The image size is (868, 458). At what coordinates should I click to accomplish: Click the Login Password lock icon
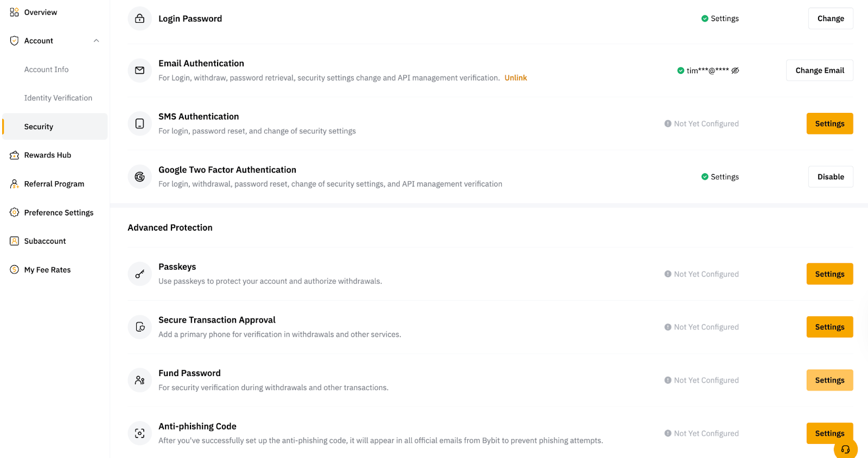pos(139,18)
